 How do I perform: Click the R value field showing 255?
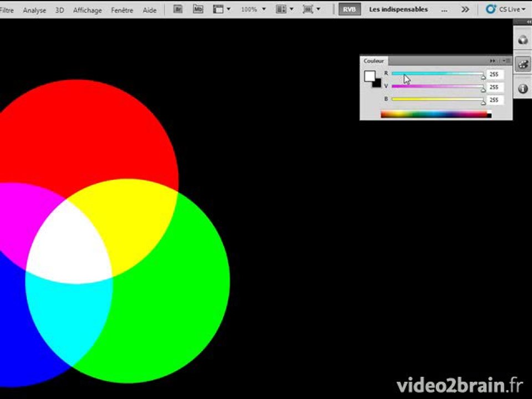(x=495, y=74)
